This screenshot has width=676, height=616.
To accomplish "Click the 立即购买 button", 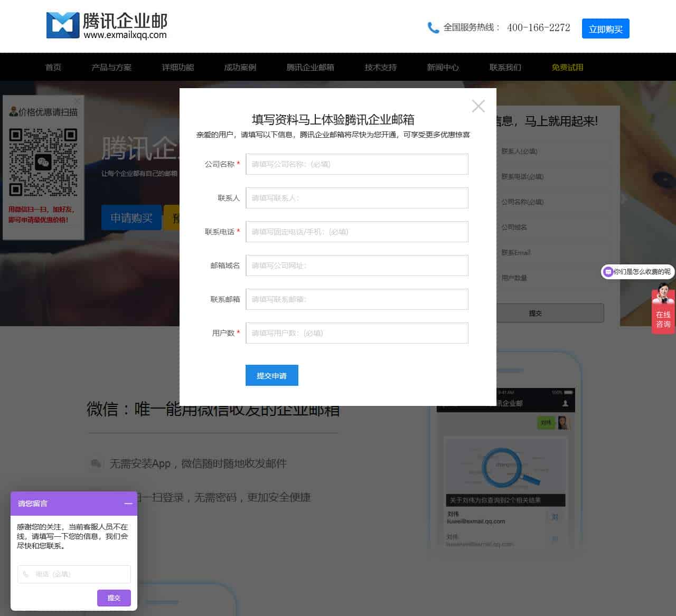I will [606, 29].
